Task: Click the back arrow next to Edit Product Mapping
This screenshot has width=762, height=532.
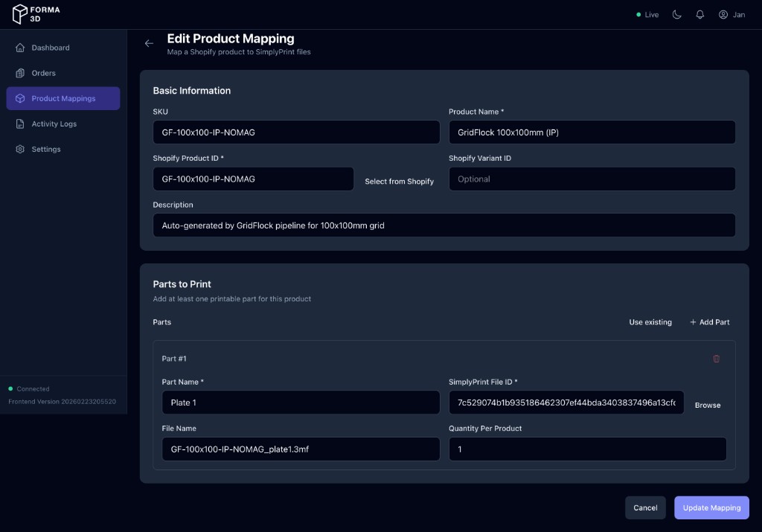Action: [149, 43]
